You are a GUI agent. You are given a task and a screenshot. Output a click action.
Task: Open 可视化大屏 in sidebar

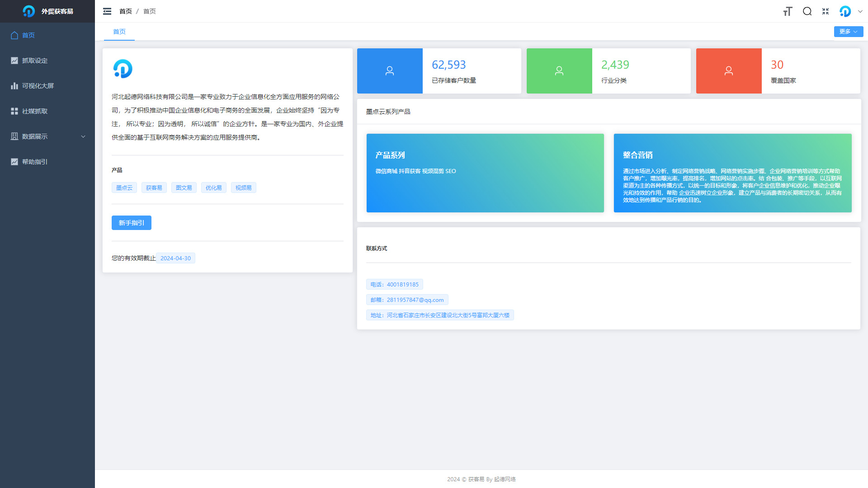click(x=38, y=86)
